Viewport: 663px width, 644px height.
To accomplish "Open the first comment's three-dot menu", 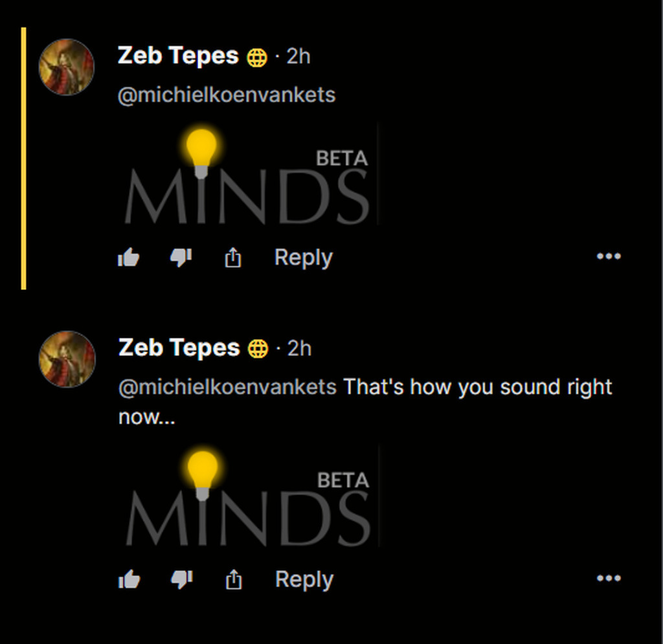I will coord(609,257).
